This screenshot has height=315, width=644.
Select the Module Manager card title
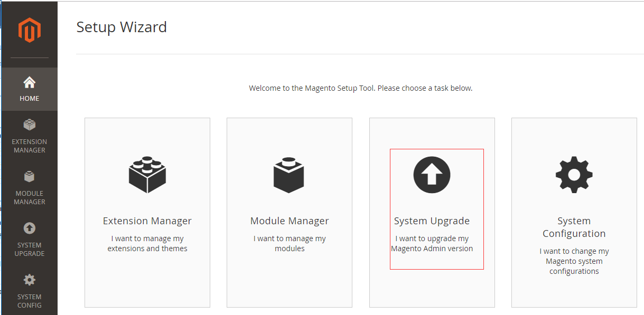290,221
